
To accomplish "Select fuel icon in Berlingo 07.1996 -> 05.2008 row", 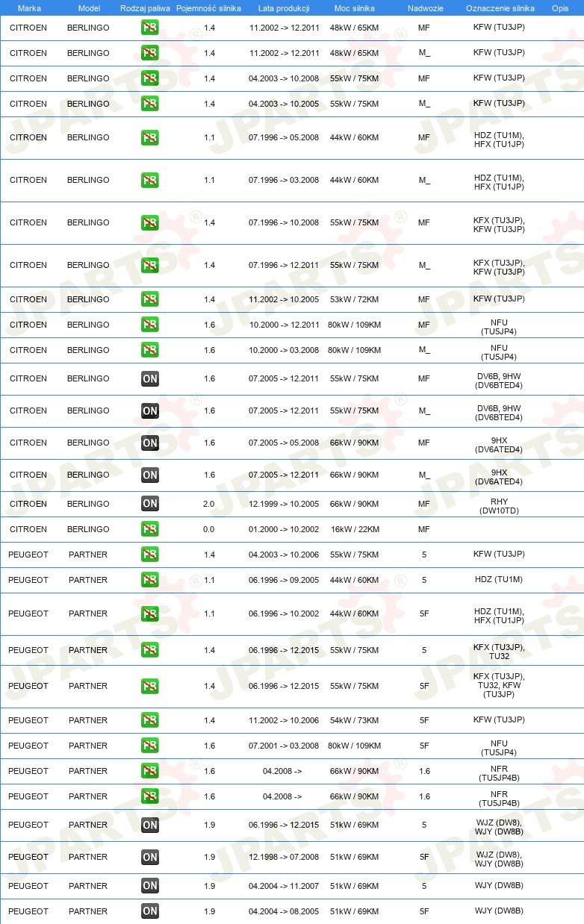I will point(150,137).
